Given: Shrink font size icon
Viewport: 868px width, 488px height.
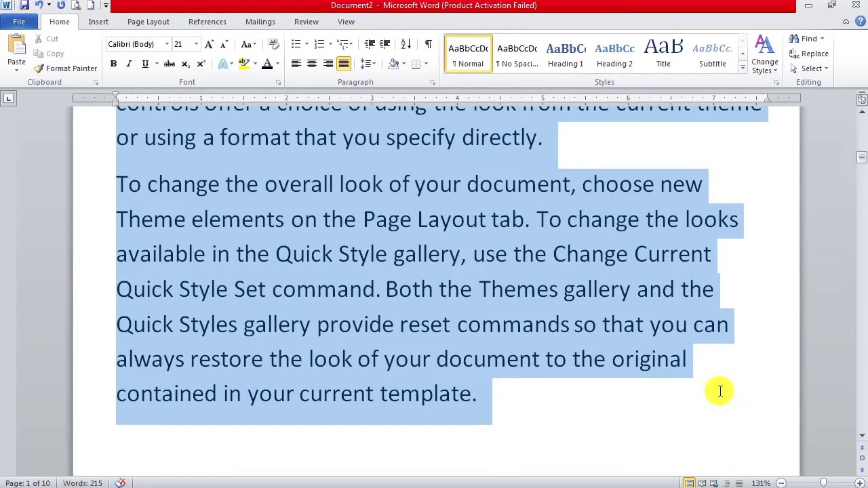Looking at the screenshot, I should point(224,44).
